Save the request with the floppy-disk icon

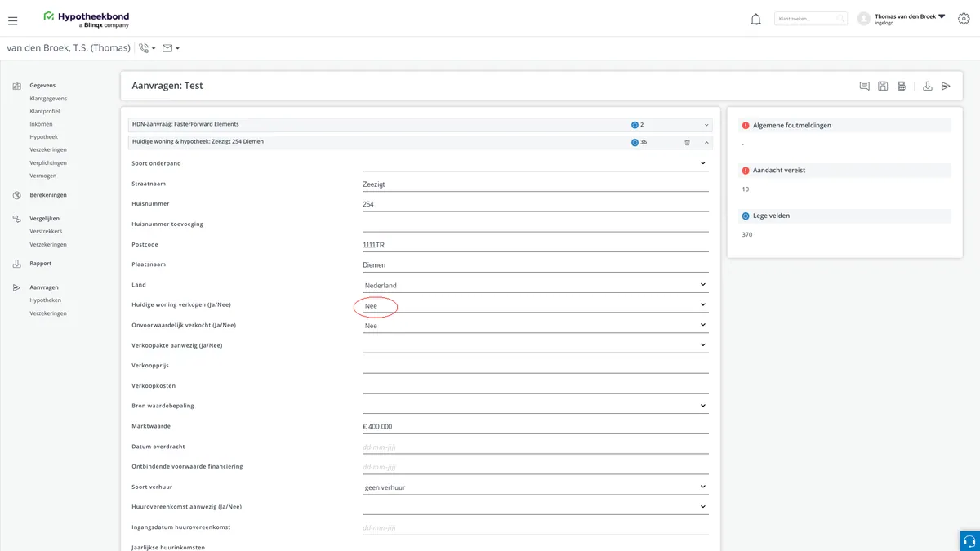pyautogui.click(x=883, y=86)
